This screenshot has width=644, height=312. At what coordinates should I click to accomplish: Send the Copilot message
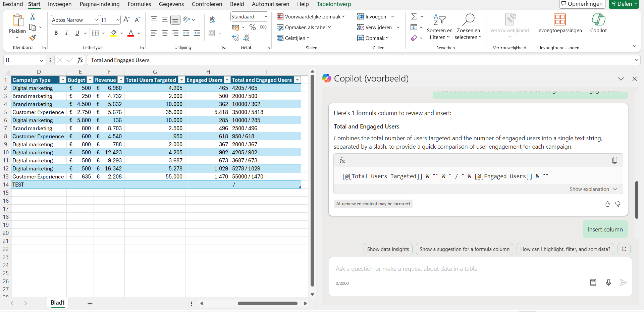tap(624, 282)
